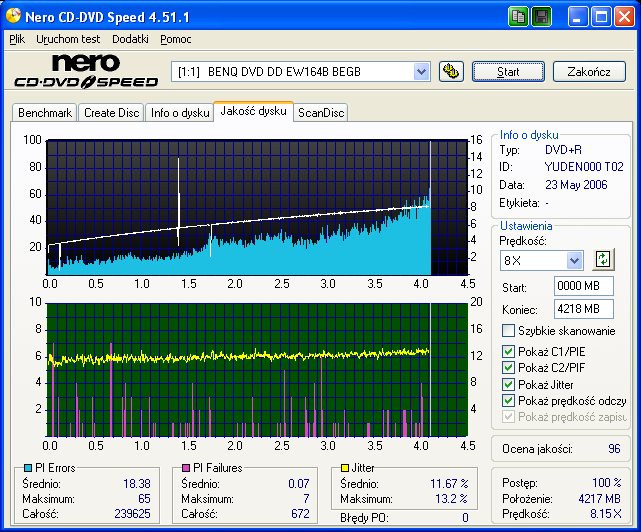Switch to the ScanDisc tab
641x532 pixels.
pyautogui.click(x=321, y=112)
